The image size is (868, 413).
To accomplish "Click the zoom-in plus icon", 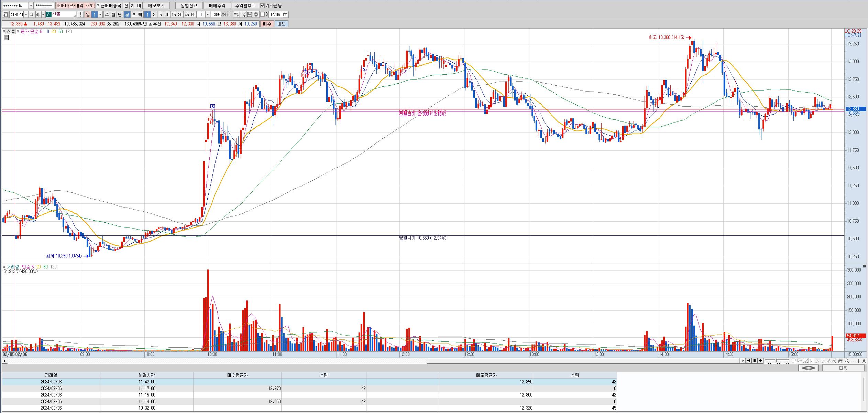I will (x=859, y=361).
